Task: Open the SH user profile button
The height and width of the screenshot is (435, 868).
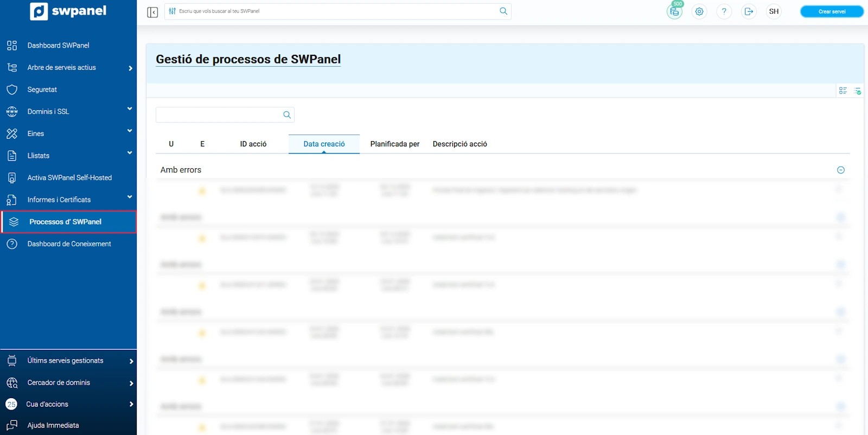Action: coord(774,11)
